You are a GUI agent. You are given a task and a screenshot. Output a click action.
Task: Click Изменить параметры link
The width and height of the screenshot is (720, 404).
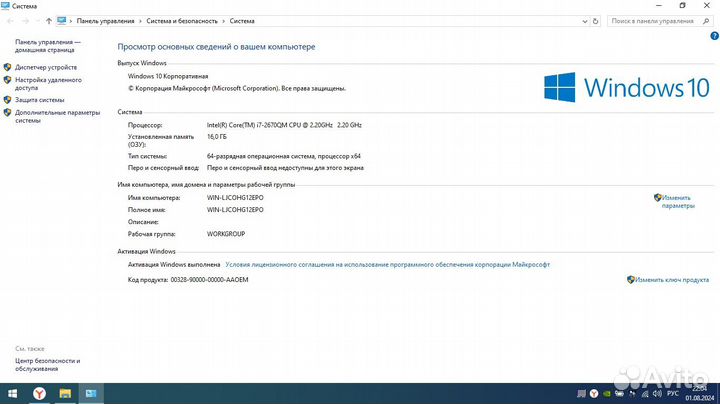678,202
